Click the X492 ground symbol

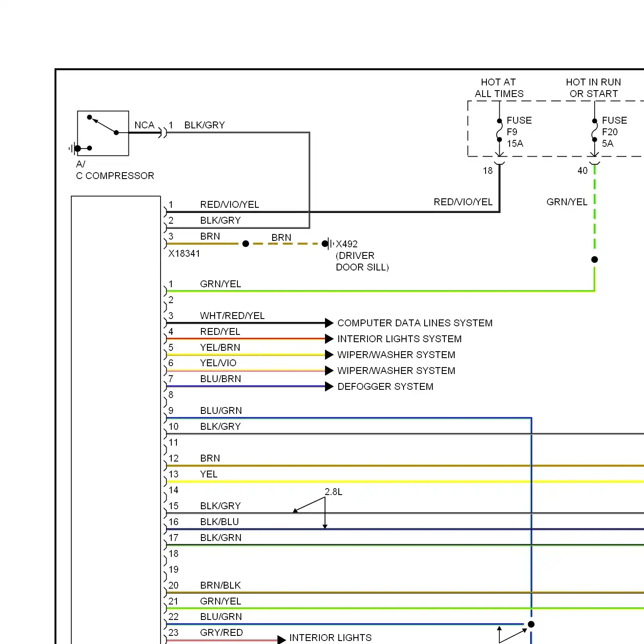(328, 244)
